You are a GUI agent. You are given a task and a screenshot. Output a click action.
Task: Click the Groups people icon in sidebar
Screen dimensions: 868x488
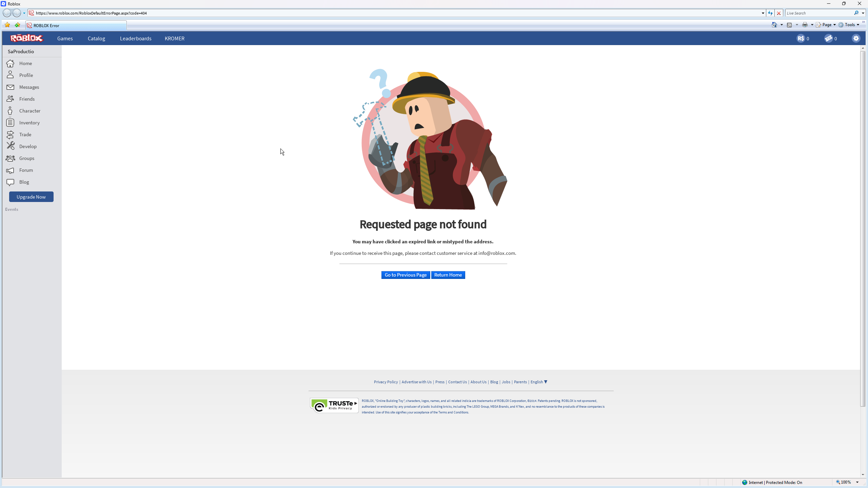tap(10, 158)
